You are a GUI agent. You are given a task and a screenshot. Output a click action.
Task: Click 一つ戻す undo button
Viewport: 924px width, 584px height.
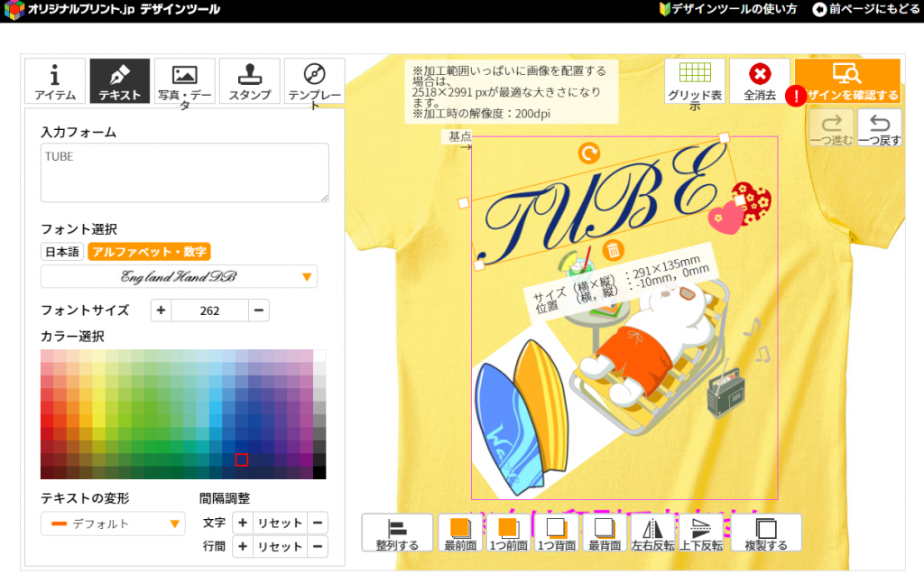pos(879,127)
